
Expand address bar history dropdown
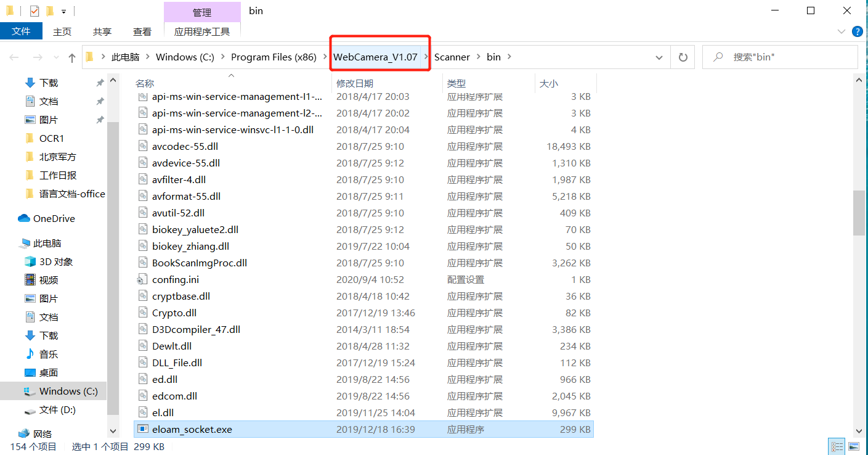coord(659,57)
